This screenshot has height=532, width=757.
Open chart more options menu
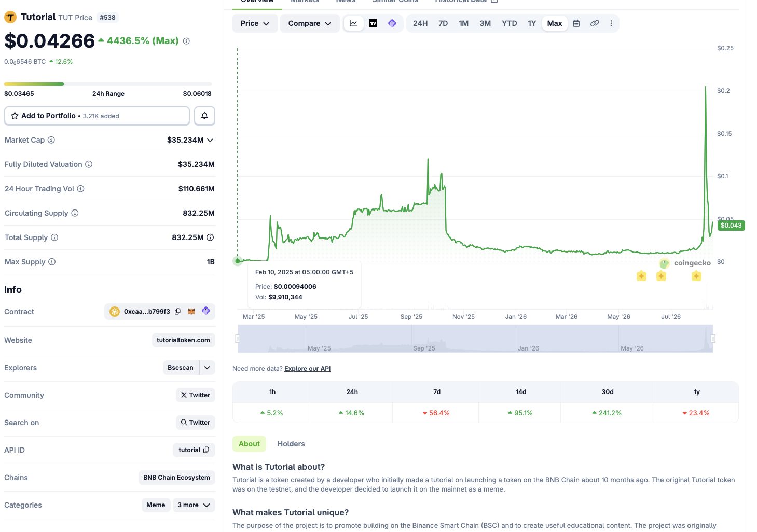coord(611,23)
